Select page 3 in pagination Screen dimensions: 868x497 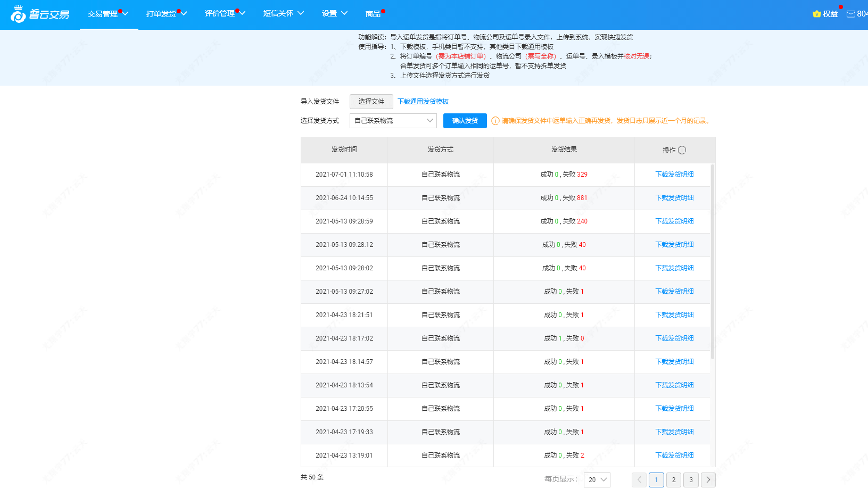click(691, 480)
